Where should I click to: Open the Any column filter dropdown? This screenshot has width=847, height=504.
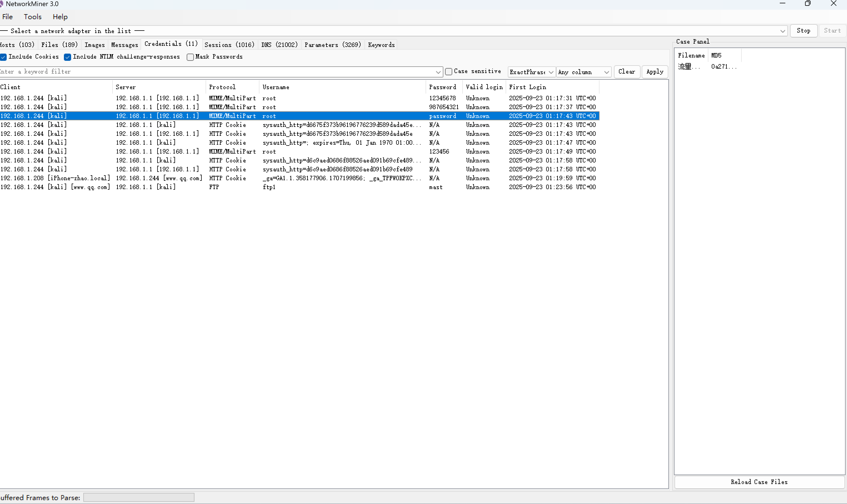pyautogui.click(x=606, y=72)
